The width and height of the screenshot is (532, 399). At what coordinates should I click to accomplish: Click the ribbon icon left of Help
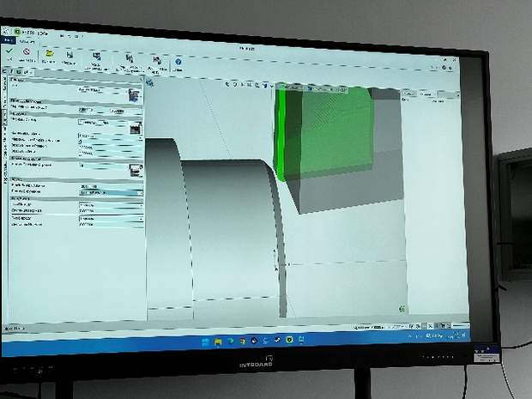tap(157, 60)
